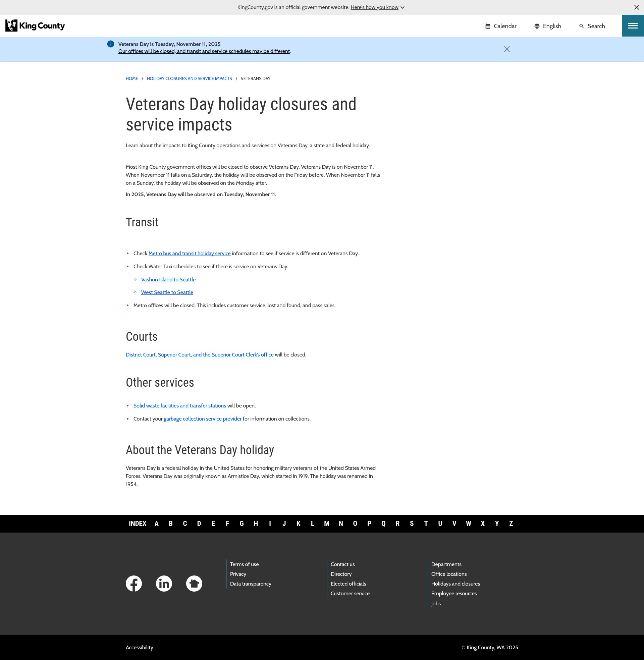Open Privacy footer link

pos(238,574)
